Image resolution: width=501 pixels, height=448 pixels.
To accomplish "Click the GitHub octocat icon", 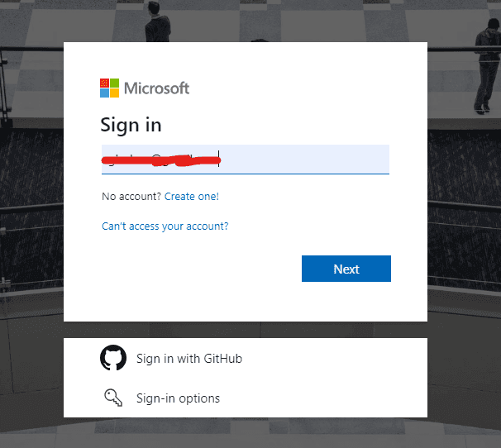I will (x=113, y=359).
